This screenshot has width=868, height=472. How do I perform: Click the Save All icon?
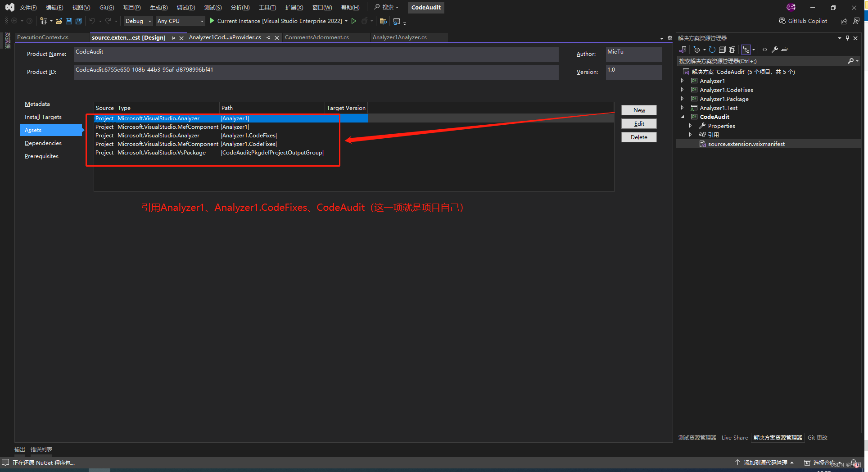point(78,21)
